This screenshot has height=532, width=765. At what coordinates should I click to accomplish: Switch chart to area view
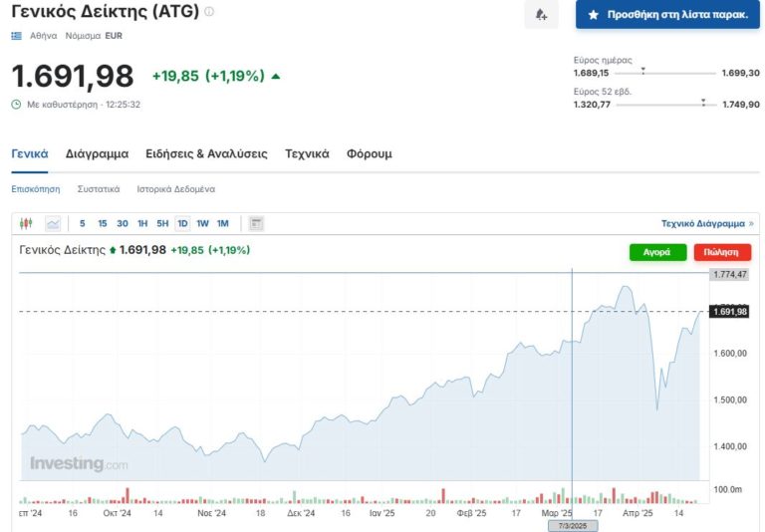[x=53, y=223]
